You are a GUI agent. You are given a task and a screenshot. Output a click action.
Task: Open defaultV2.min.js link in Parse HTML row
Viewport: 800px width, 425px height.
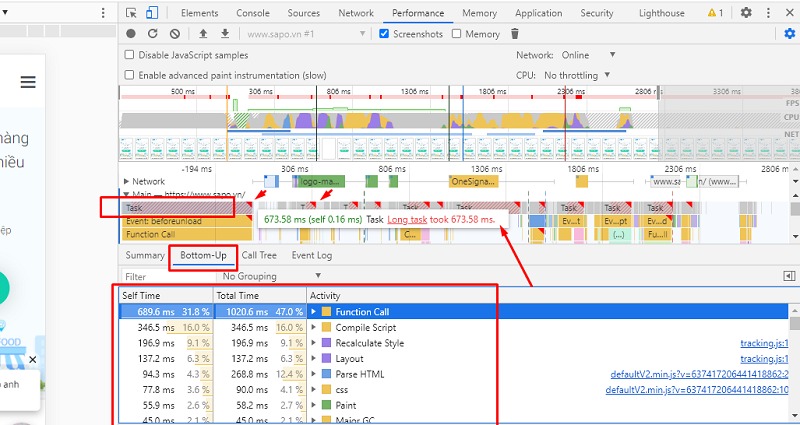[699, 374]
